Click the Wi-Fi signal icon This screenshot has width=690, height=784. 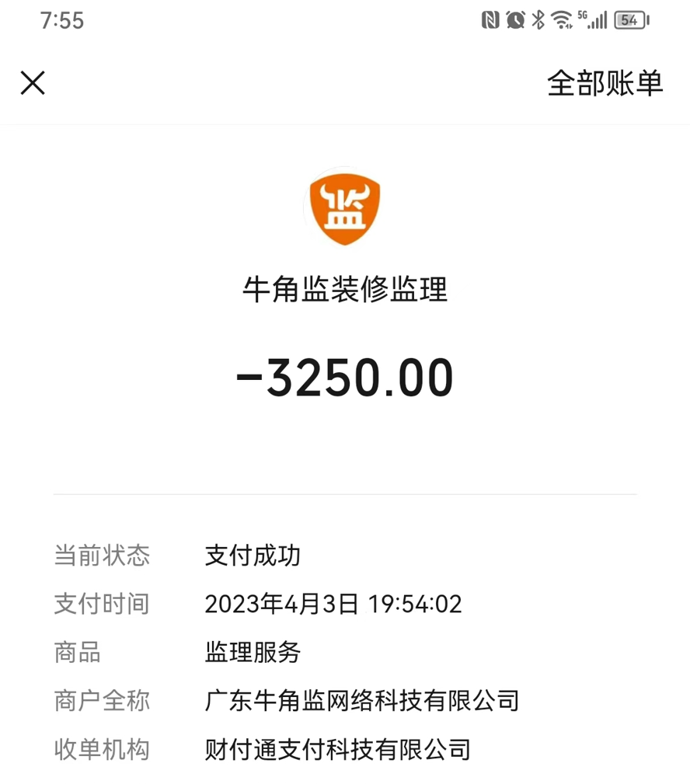click(562, 20)
